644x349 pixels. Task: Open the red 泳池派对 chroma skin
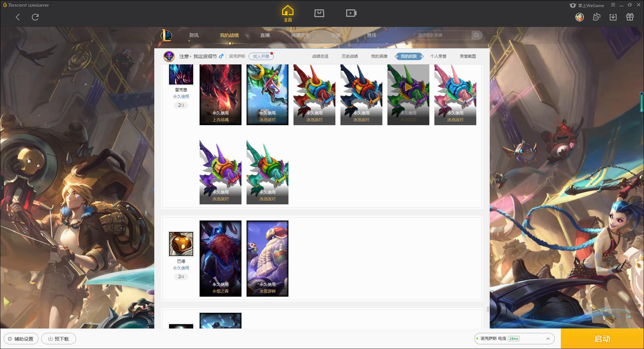click(x=314, y=95)
